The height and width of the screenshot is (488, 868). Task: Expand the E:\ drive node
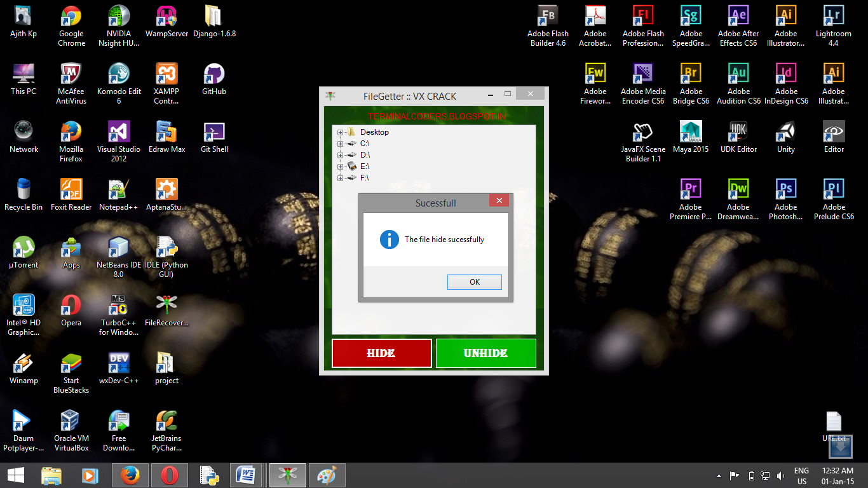point(340,166)
